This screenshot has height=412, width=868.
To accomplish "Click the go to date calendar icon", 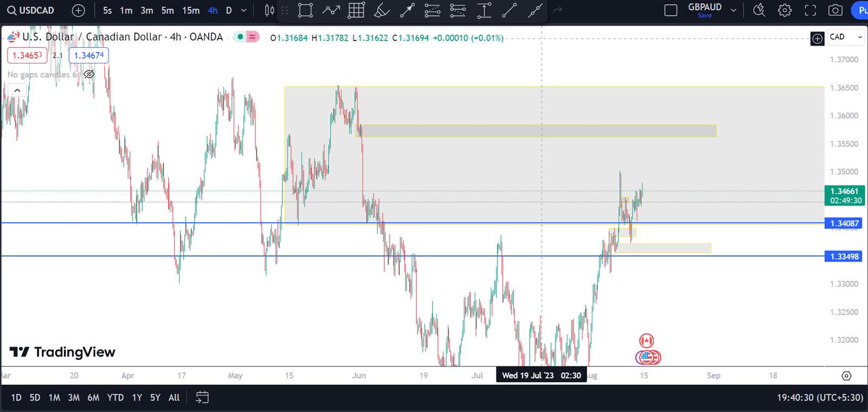I will coord(202,397).
